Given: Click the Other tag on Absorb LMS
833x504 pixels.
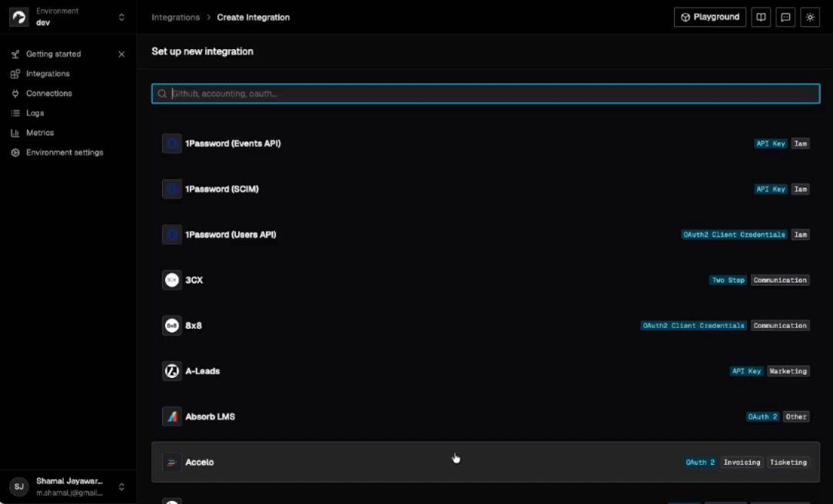Looking at the screenshot, I should point(796,417).
